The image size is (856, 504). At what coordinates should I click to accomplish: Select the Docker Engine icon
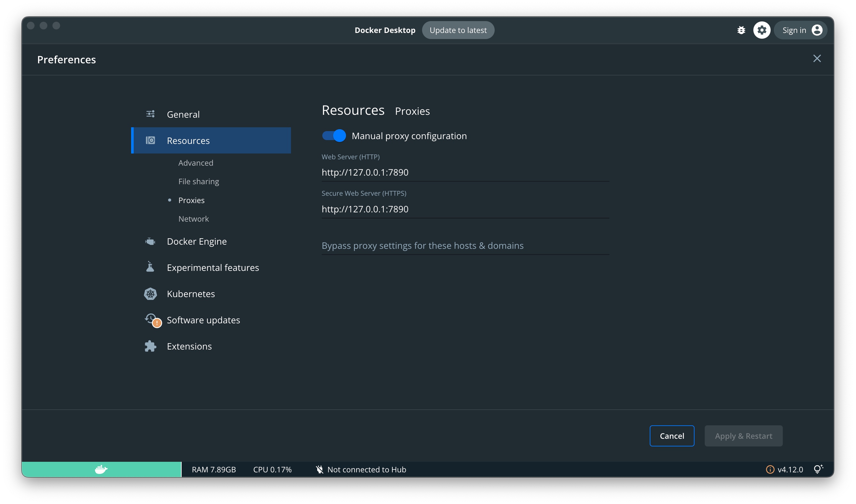pos(151,241)
